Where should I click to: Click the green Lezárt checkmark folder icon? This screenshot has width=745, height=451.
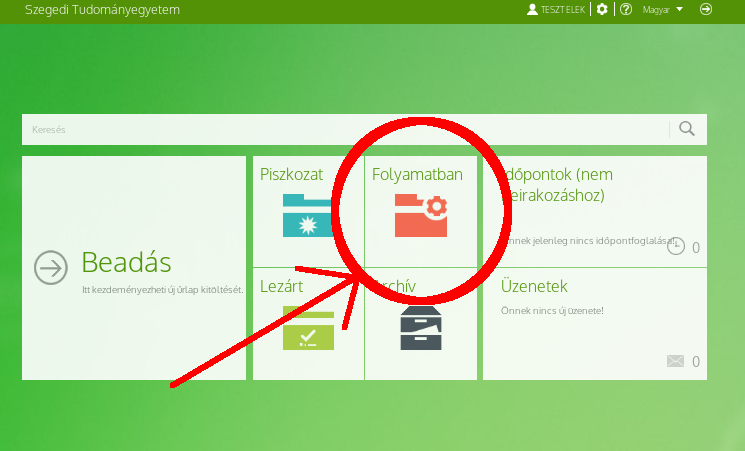(x=308, y=328)
